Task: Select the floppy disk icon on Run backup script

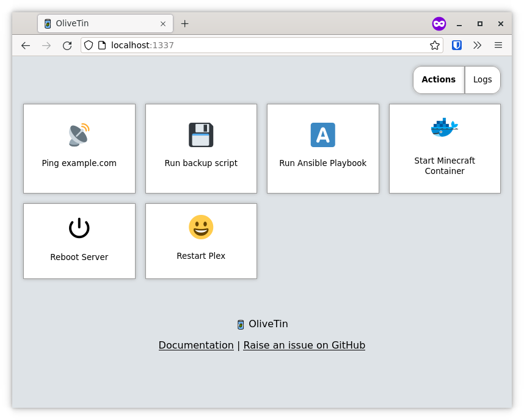Action: (x=201, y=135)
